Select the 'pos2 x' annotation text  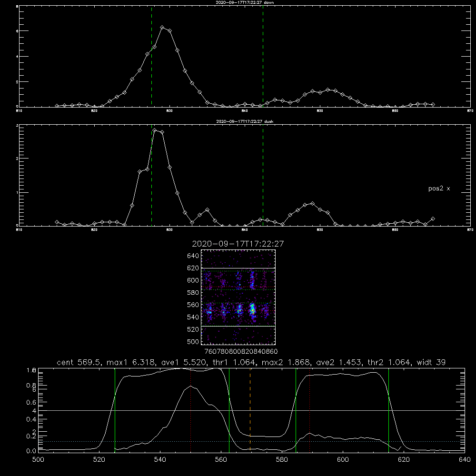click(439, 188)
